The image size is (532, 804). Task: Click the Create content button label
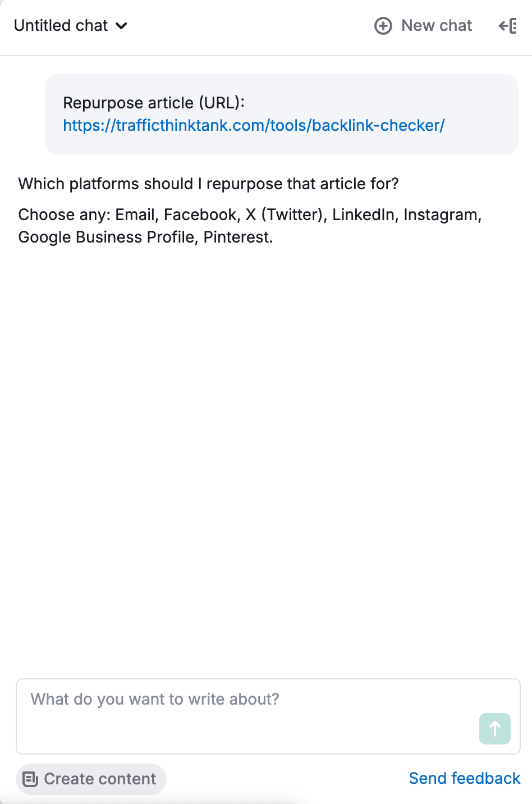click(x=100, y=779)
